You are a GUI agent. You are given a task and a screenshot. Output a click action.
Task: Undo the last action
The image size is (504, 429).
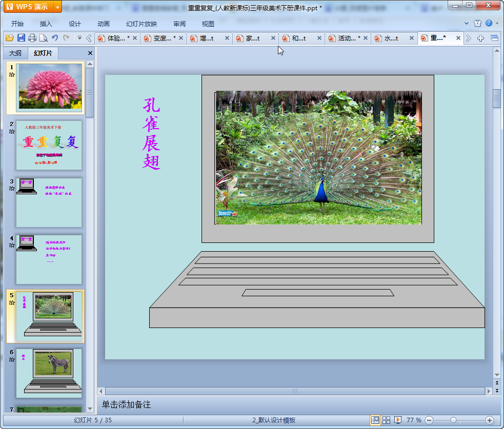(x=55, y=38)
